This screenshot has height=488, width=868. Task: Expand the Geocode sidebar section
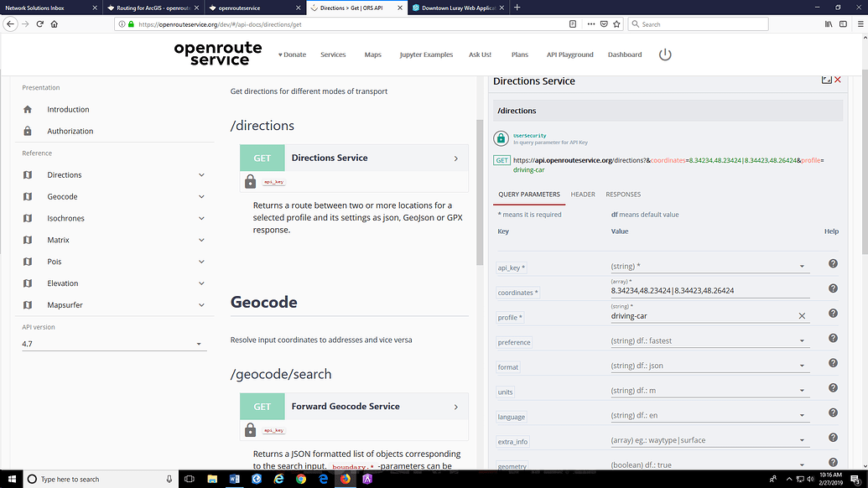201,196
